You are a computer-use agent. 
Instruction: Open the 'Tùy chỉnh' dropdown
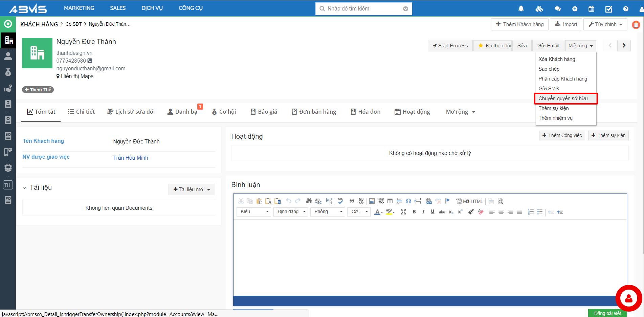click(605, 24)
